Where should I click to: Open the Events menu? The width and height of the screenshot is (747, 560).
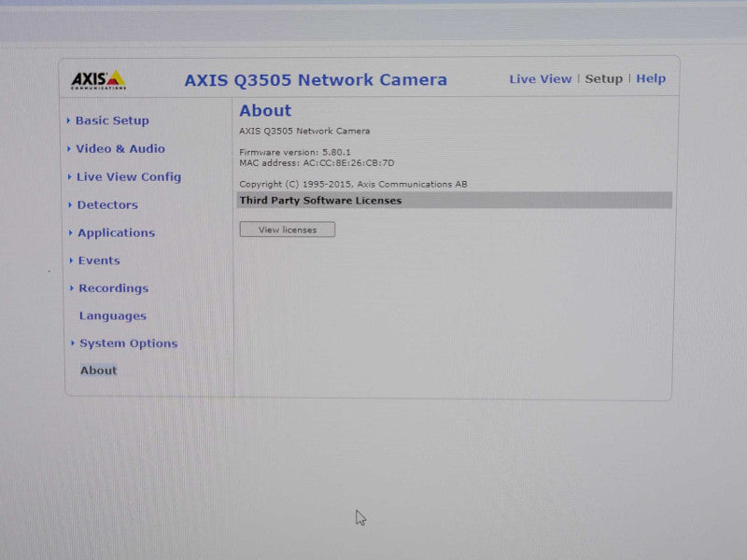click(99, 260)
